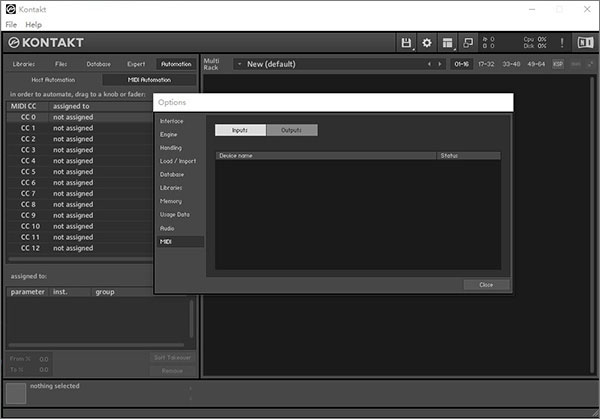Click the Device name column header
The width and height of the screenshot is (600, 419).
326,156
